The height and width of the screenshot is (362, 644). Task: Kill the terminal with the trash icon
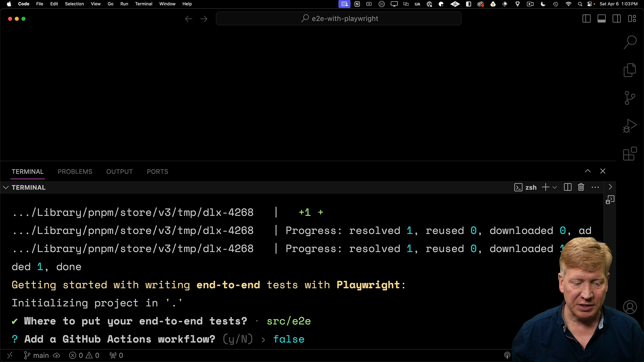click(x=581, y=187)
